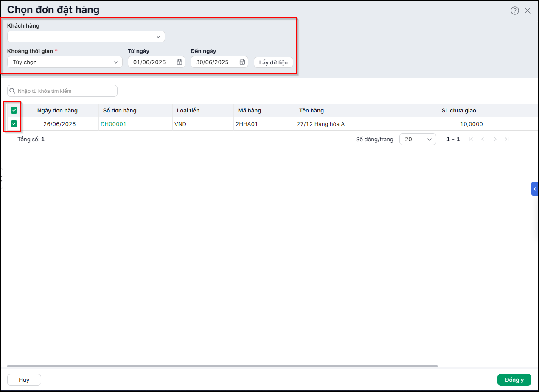Click the Loại tiền column header
The width and height of the screenshot is (539, 392).
203,110
